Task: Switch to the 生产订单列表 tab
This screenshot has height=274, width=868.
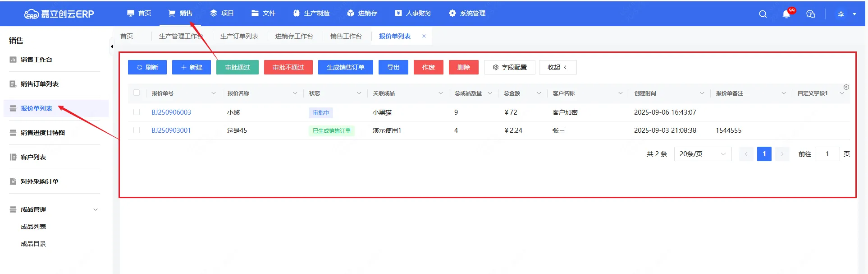Action: [239, 36]
